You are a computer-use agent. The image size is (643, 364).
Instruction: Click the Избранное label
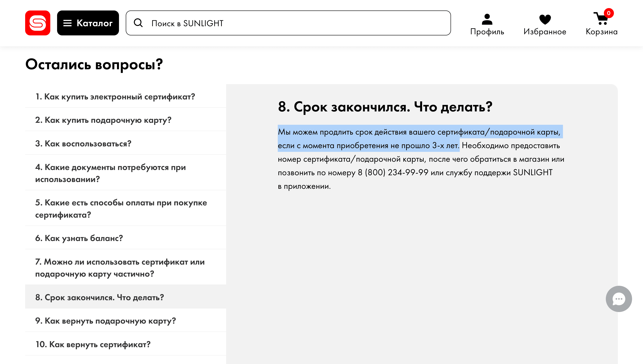[545, 32]
